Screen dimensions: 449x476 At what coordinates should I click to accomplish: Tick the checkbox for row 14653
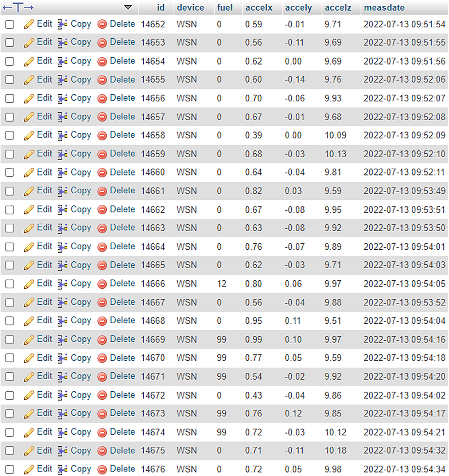coord(10,43)
